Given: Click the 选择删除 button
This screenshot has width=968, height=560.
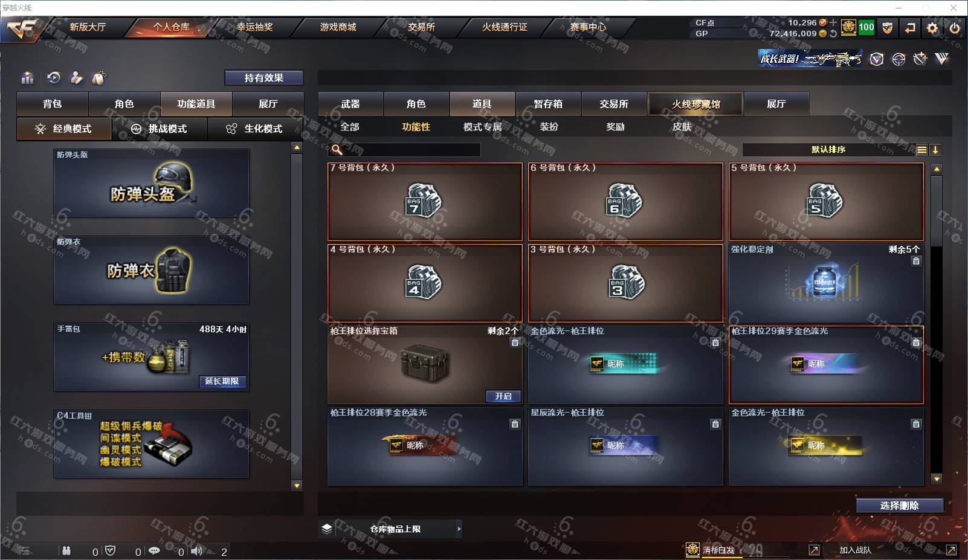Looking at the screenshot, I should coord(899,506).
